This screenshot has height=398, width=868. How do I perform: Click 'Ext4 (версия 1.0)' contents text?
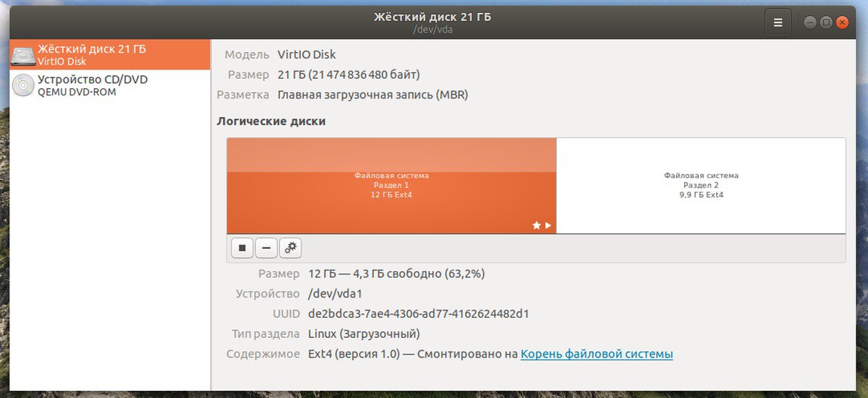pyautogui.click(x=355, y=354)
